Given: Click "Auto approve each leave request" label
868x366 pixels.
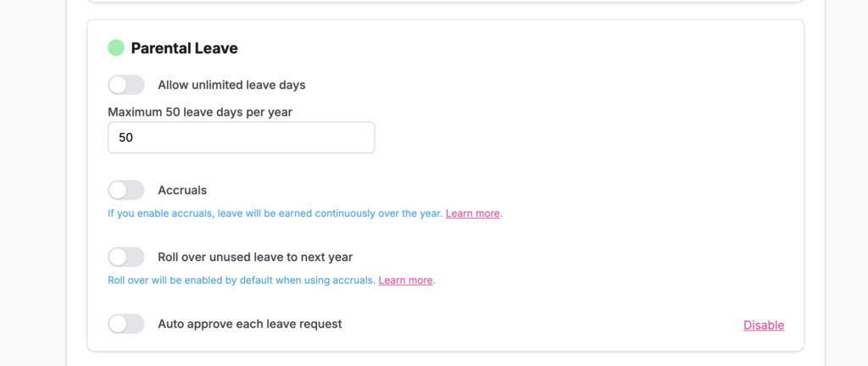Looking at the screenshot, I should pyautogui.click(x=249, y=324).
